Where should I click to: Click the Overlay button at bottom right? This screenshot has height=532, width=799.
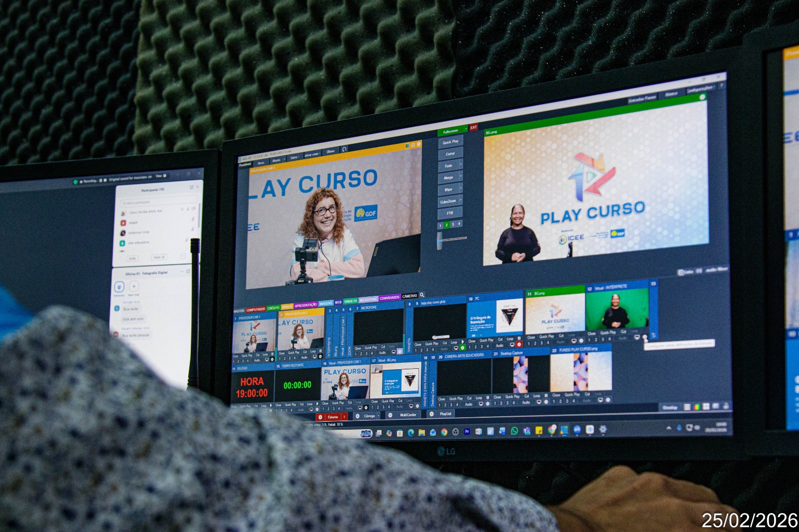(x=670, y=408)
